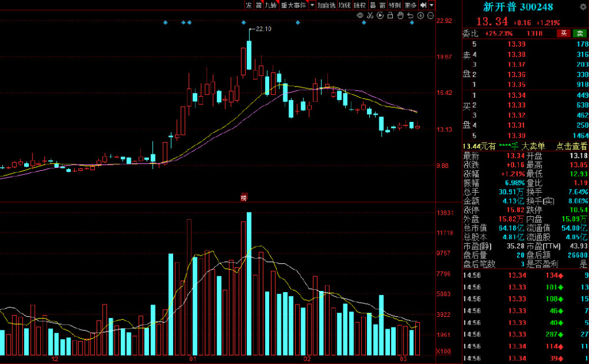Activate the hand pan tool
589x364 pixels.
(x=401, y=15)
